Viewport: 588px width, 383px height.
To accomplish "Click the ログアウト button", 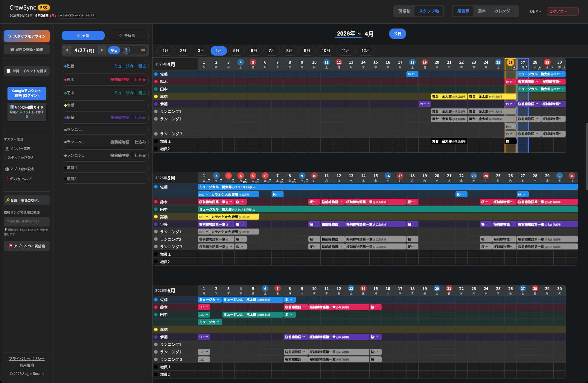I will 563,11.
